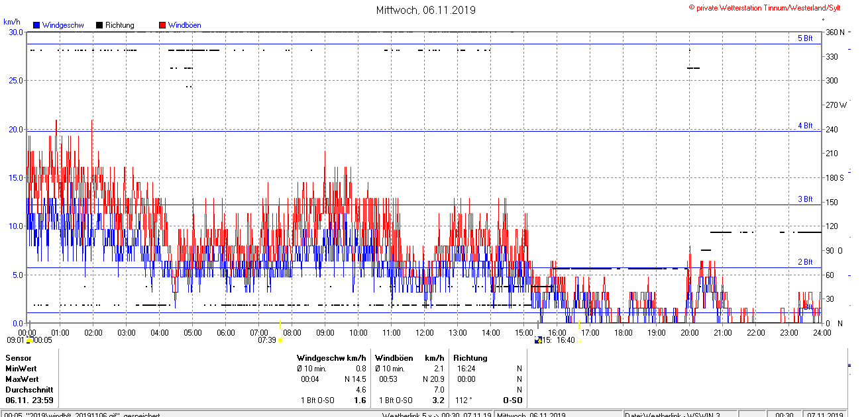Click the Richtung column header in the table
The width and height of the screenshot is (868, 417).
point(470,357)
